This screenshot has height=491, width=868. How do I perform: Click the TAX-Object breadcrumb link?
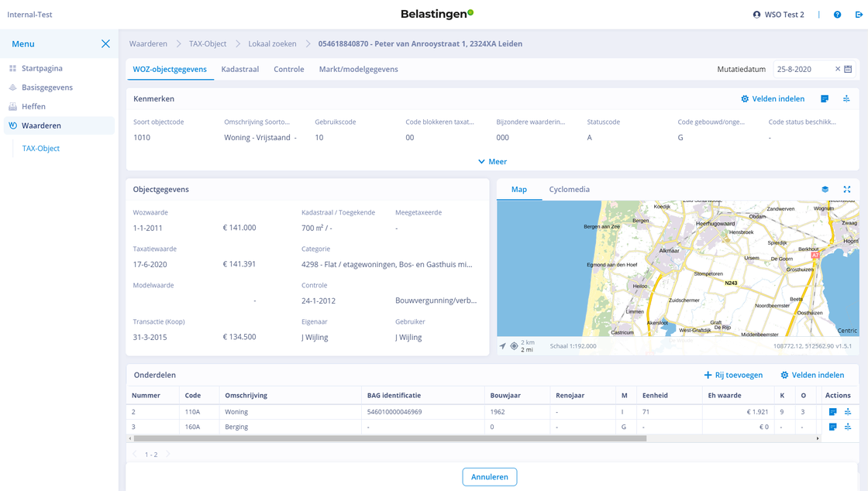[x=208, y=43]
